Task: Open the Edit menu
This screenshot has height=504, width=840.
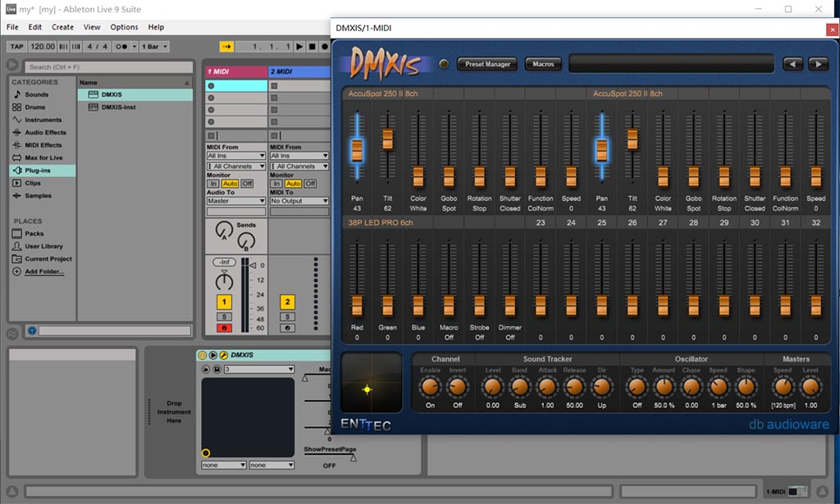Action: click(x=34, y=27)
